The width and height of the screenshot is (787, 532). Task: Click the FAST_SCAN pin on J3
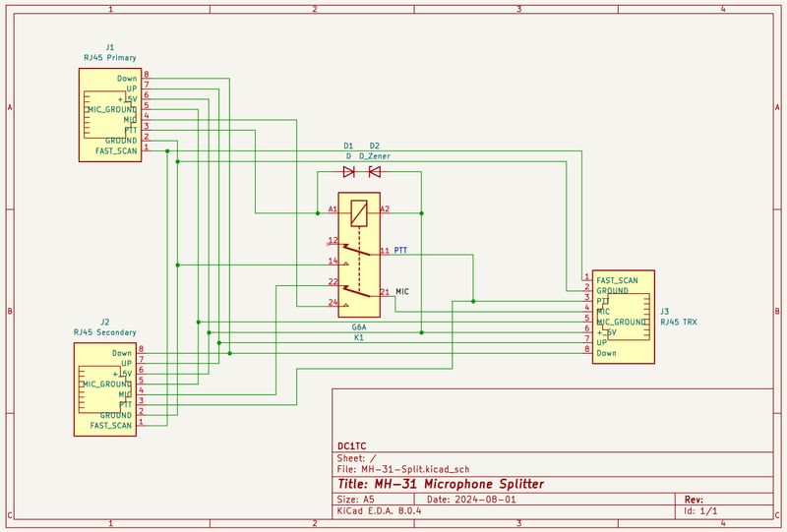tap(617, 280)
